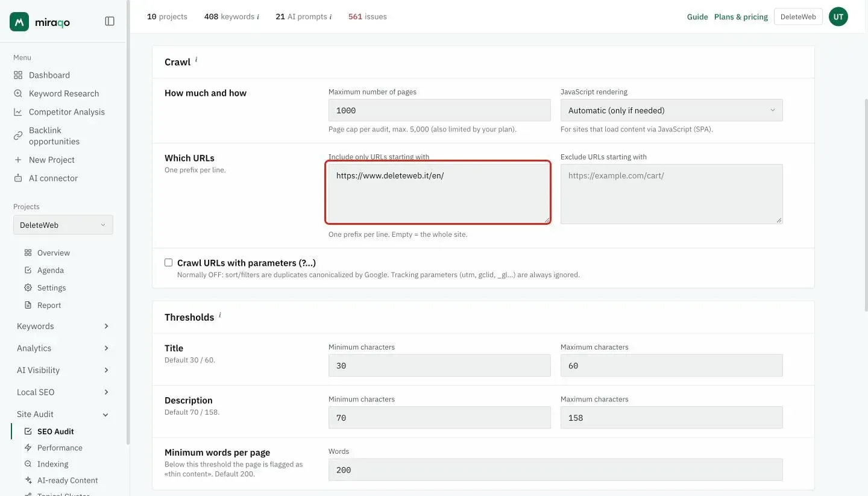
Task: Open the UT user avatar menu
Action: [838, 17]
